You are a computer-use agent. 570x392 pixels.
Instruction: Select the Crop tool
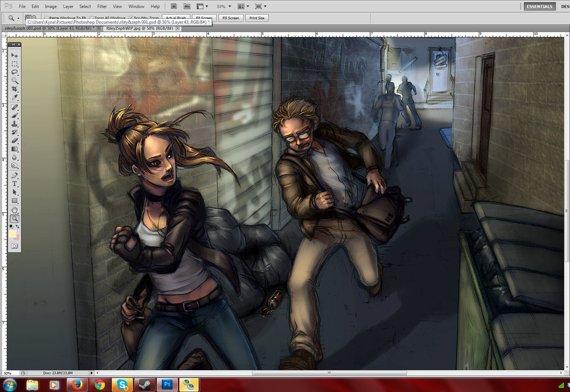coord(14,89)
